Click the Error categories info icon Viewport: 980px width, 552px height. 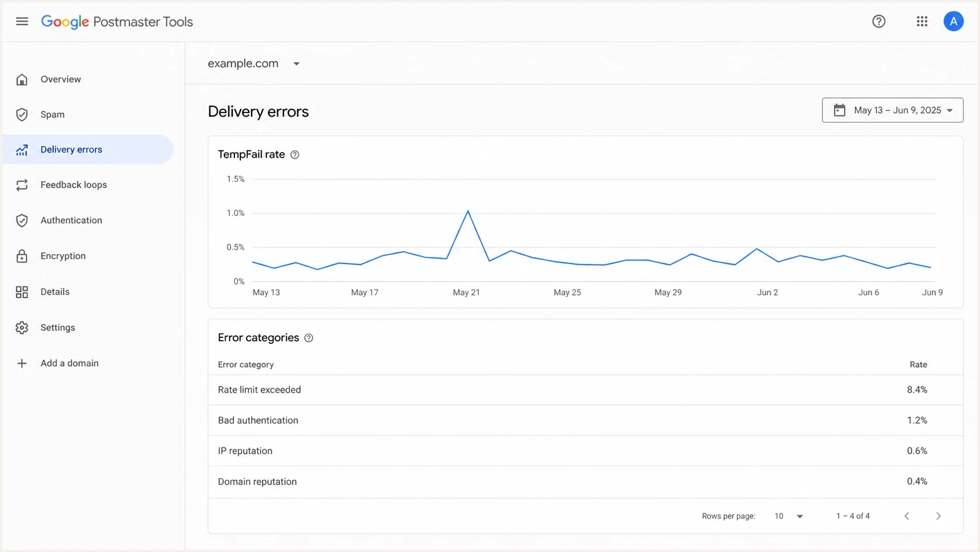coord(309,338)
